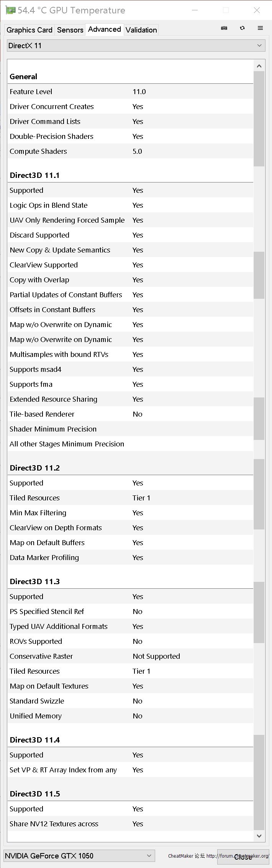Click the scroll down arrow of the list
The image size is (272, 868).
pyautogui.click(x=259, y=836)
